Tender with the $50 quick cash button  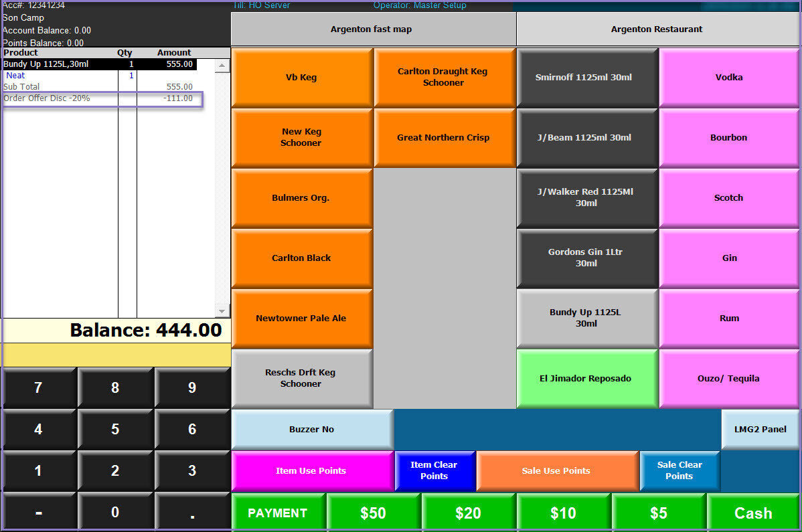pos(373,513)
